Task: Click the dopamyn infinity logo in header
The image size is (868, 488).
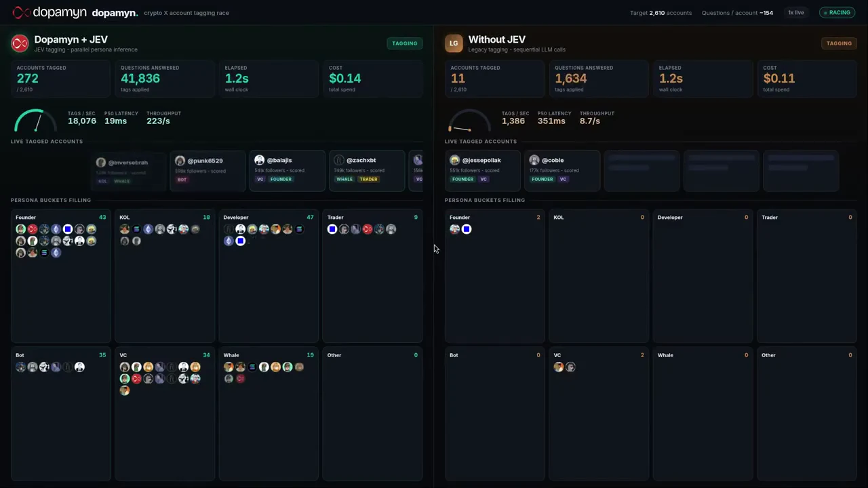Action: 21,12
